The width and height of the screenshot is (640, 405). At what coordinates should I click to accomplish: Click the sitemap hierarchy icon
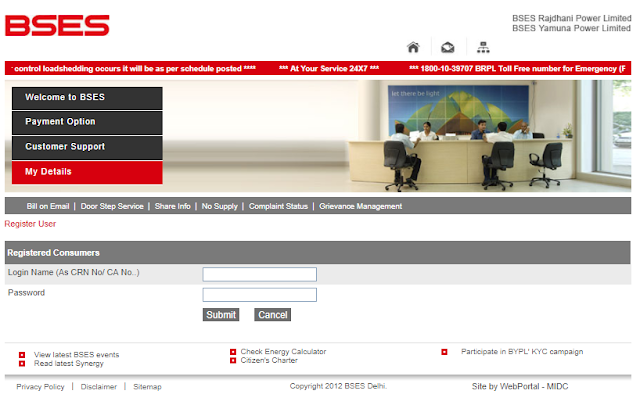[483, 47]
